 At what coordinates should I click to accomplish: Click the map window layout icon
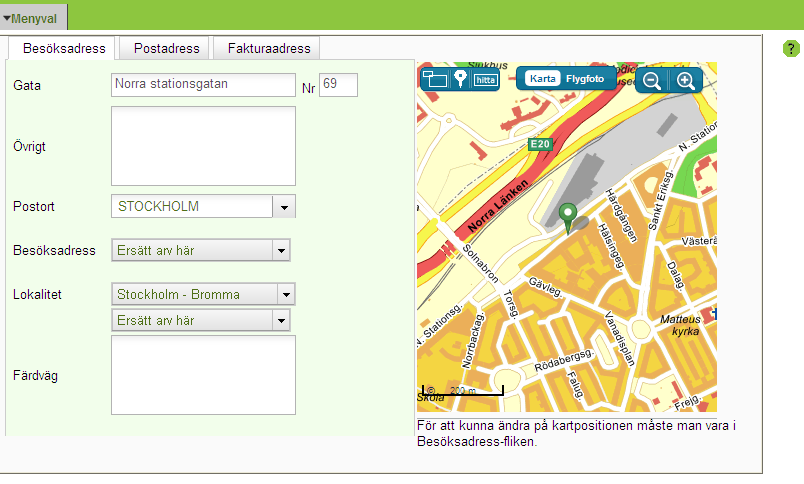point(434,79)
